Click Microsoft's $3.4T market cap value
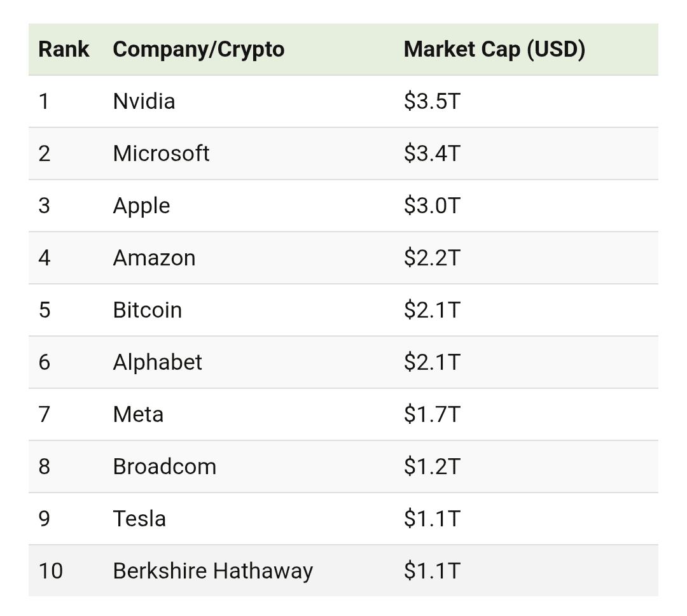Image resolution: width=687 pixels, height=616 pixels. click(x=431, y=154)
